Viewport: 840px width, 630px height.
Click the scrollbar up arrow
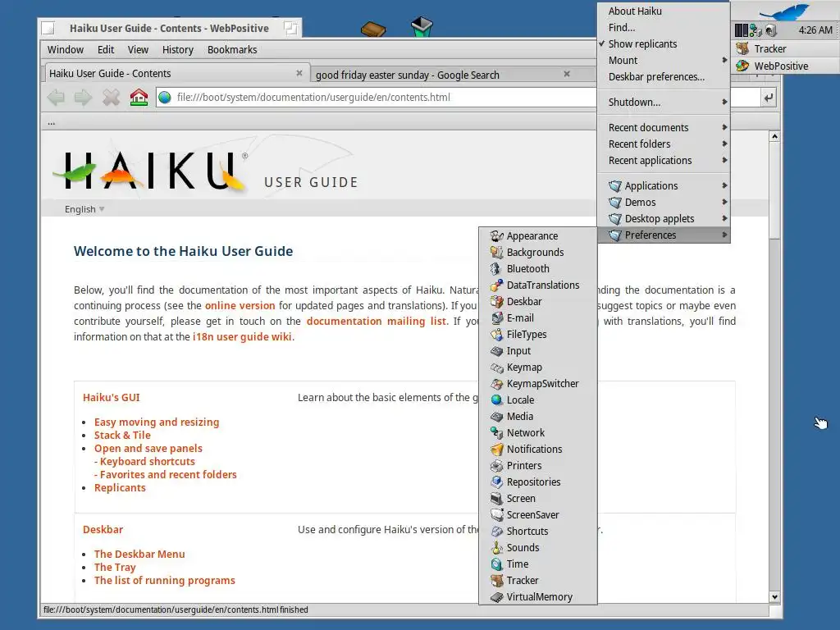[774, 137]
